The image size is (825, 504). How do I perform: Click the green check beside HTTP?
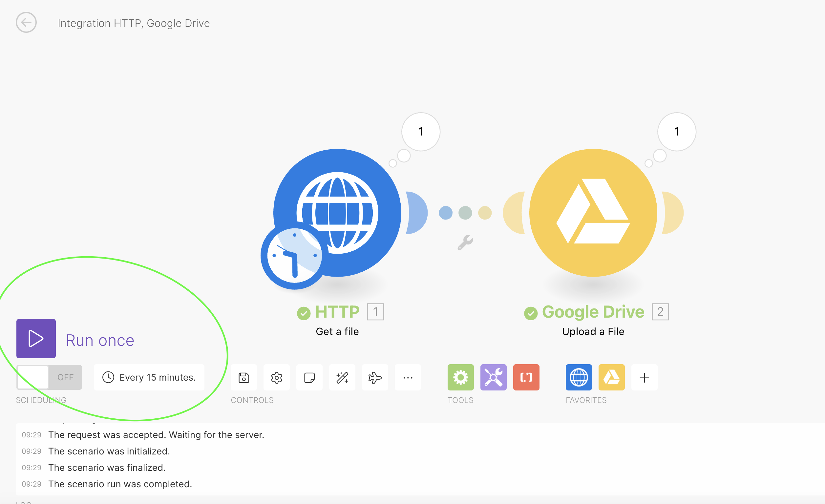[304, 313]
